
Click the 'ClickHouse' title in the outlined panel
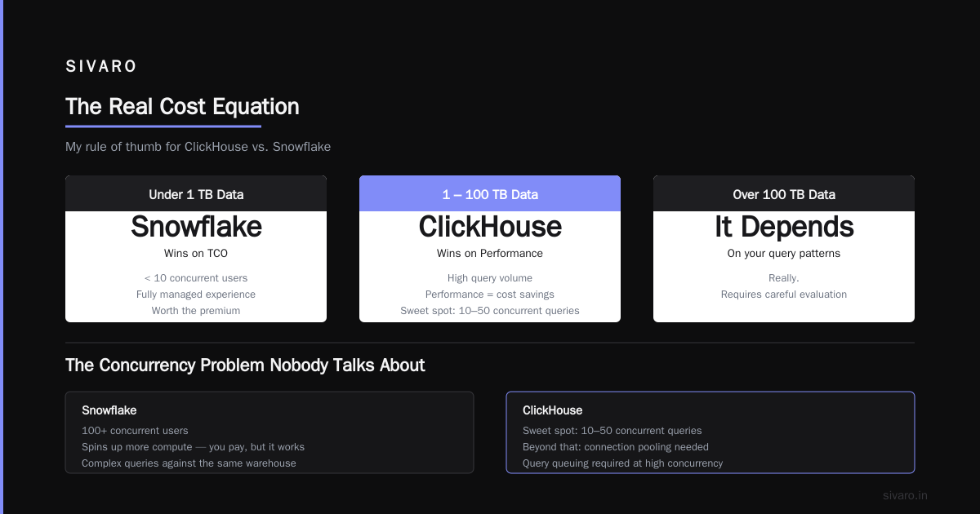click(553, 410)
